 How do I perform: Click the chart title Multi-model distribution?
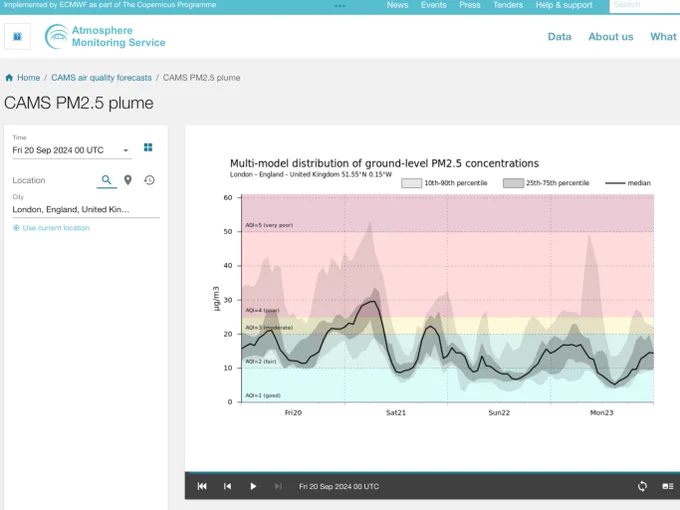pyautogui.click(x=384, y=163)
